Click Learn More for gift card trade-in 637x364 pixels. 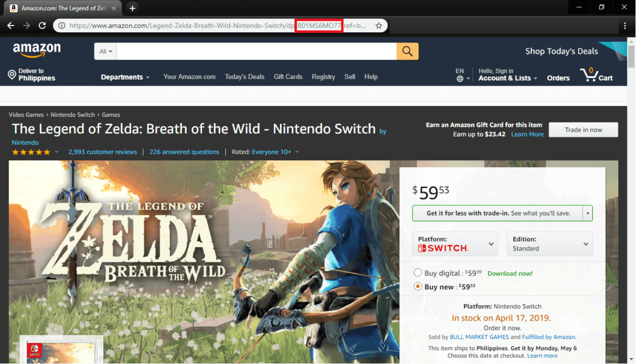tap(527, 134)
